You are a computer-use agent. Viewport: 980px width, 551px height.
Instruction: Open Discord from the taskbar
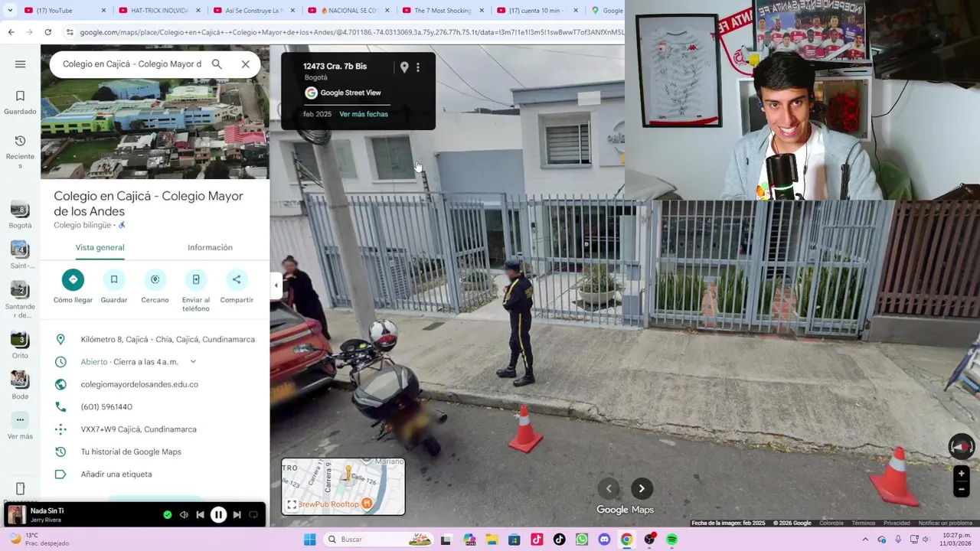point(604,540)
